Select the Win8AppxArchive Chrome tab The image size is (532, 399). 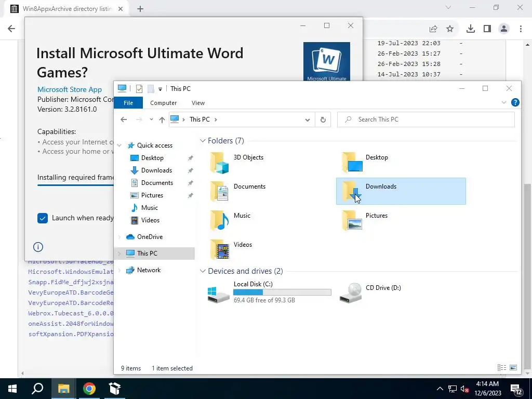66,9
